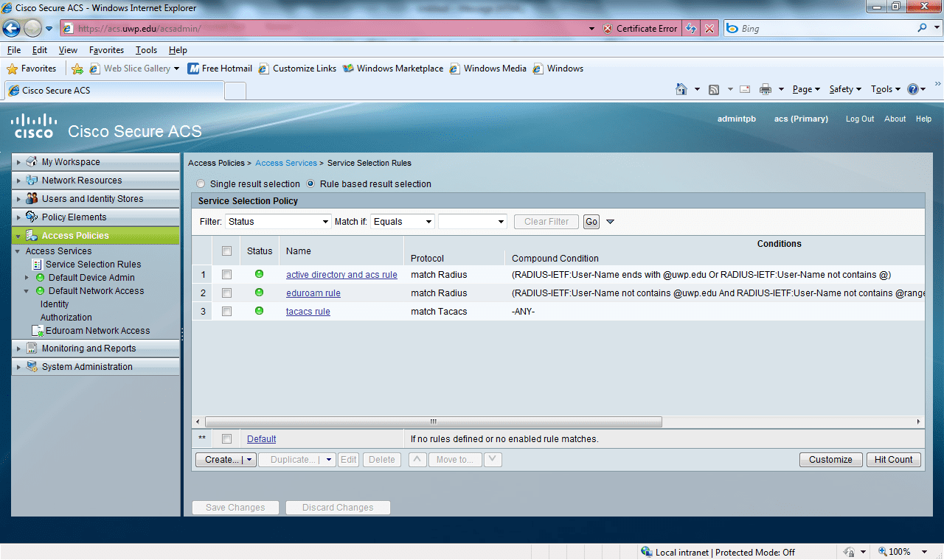
Task: Open the File menu
Action: 14,50
